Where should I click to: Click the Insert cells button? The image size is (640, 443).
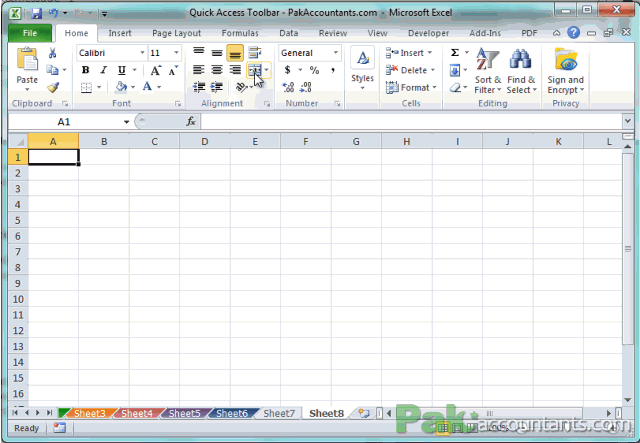(409, 53)
